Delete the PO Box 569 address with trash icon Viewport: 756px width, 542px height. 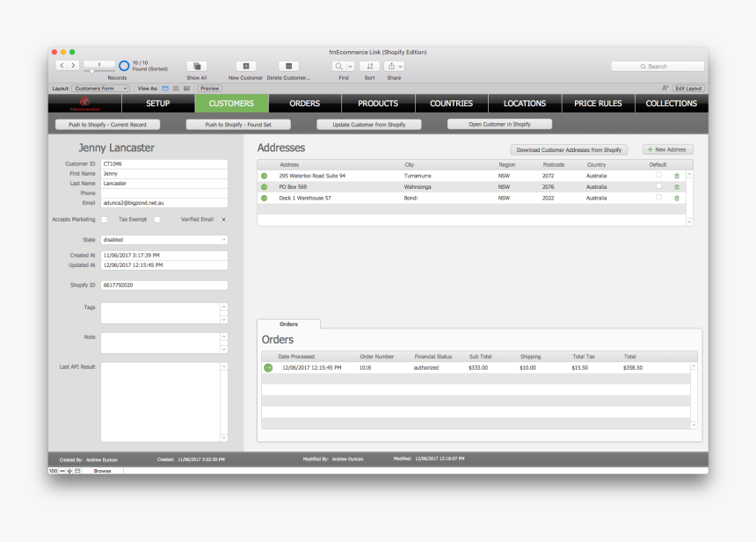(677, 187)
